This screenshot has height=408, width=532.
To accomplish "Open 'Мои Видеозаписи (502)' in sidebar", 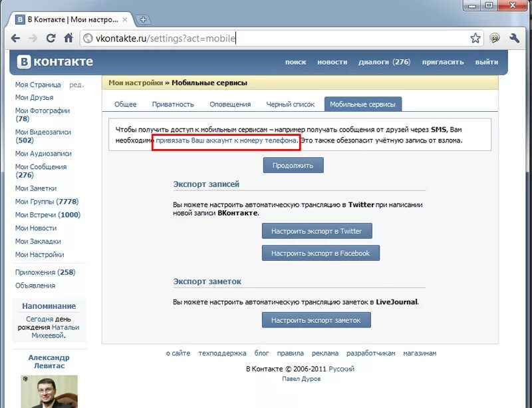I will point(43,136).
